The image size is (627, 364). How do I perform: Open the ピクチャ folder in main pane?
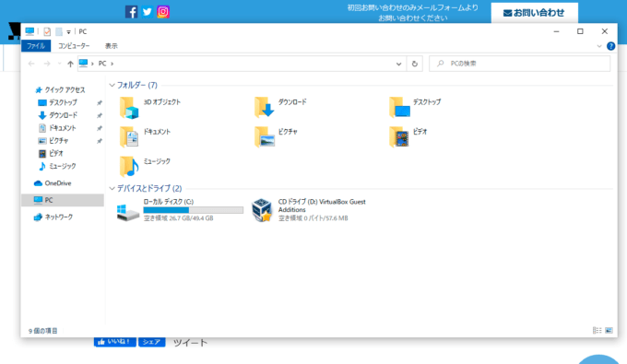click(276, 137)
